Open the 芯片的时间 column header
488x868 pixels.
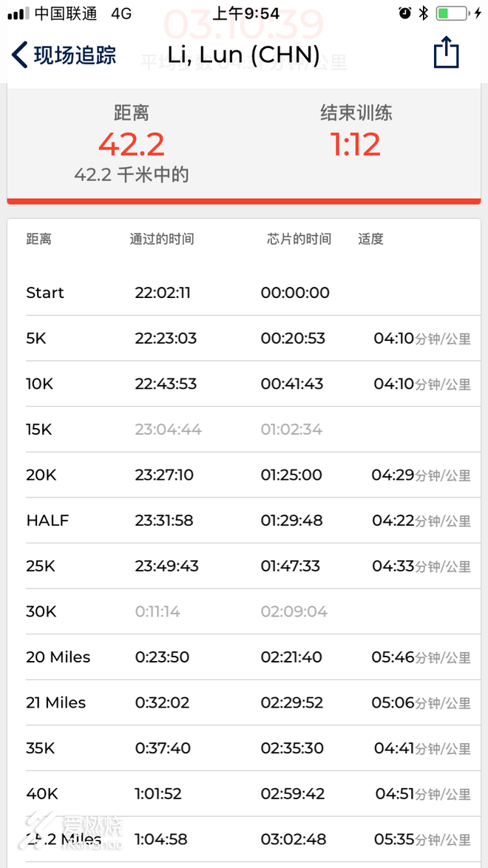click(298, 239)
